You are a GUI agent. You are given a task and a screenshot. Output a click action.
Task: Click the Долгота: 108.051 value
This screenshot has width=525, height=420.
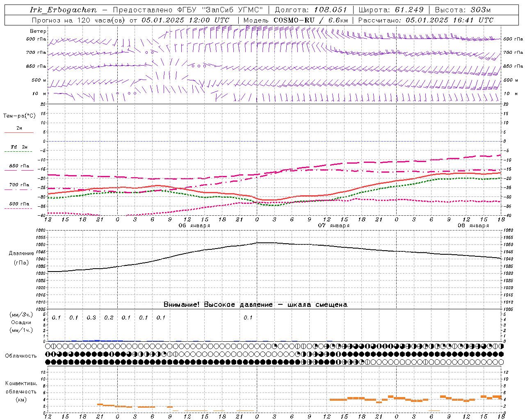tap(310, 10)
